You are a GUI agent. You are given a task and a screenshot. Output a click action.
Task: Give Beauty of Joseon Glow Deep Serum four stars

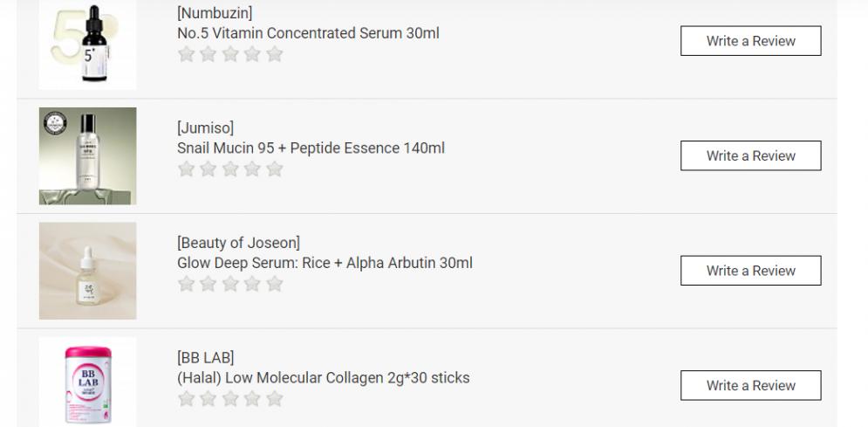(x=253, y=284)
